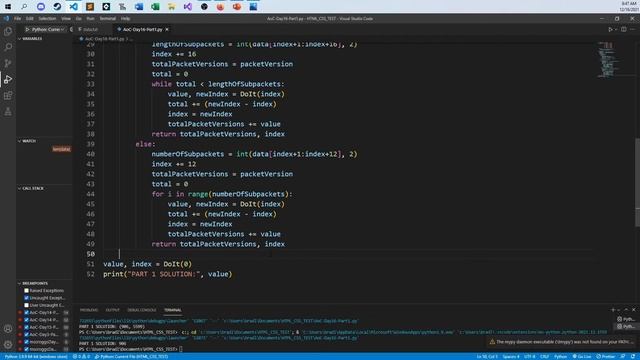Select the second Python terminal in terminal list
The width and height of the screenshot is (640, 360).
[626, 326]
